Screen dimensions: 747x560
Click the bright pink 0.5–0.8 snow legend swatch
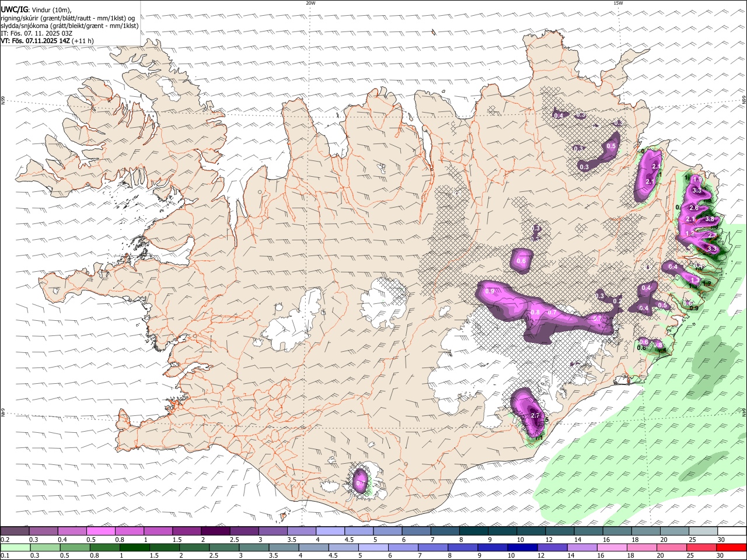pos(100,531)
